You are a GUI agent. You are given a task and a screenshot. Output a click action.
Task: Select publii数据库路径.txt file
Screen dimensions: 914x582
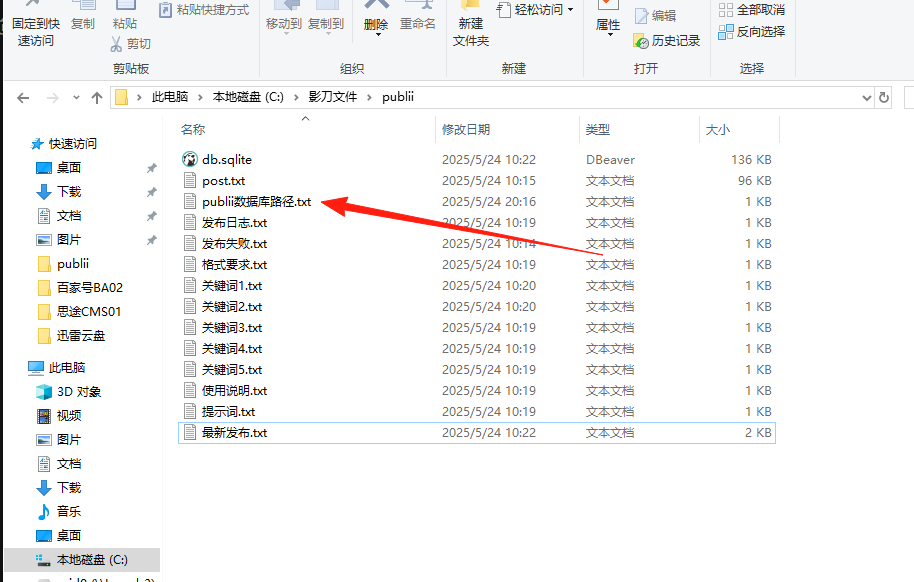click(256, 202)
